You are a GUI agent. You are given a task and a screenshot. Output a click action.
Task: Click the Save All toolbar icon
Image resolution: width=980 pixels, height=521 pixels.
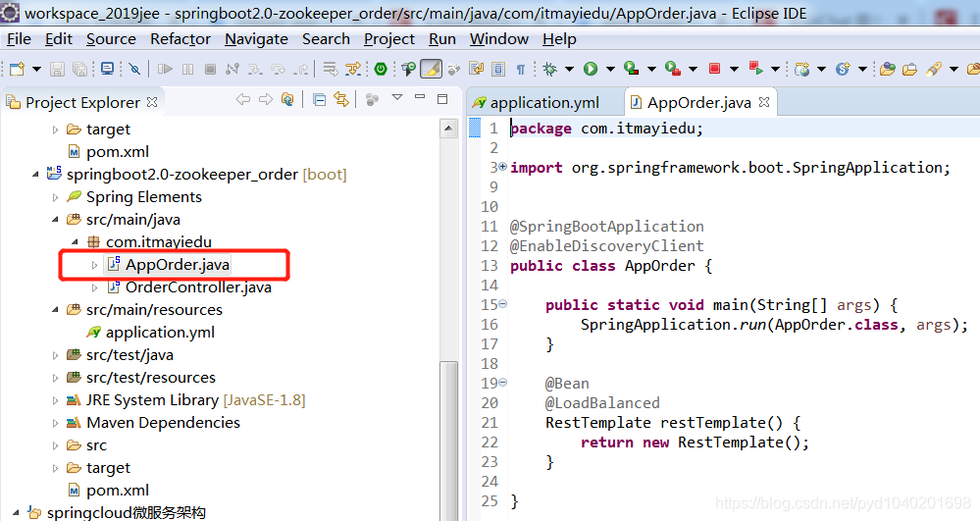(80, 69)
